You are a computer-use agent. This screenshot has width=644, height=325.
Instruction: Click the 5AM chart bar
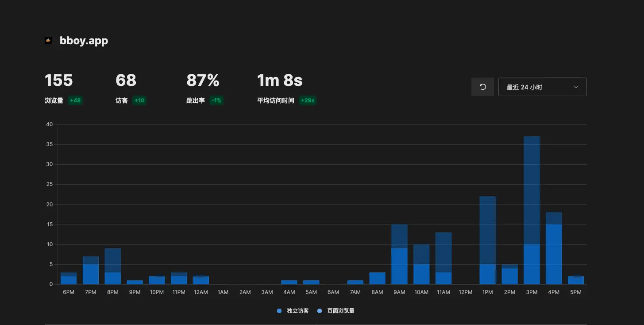311,282
